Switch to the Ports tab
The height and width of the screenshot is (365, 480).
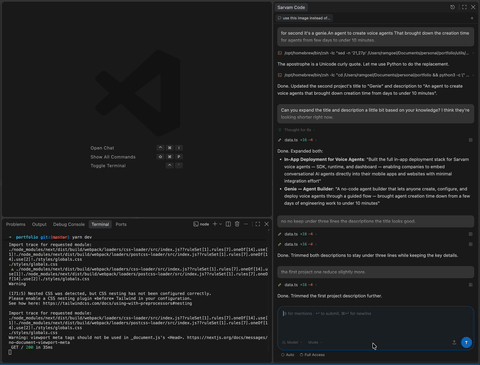point(121,224)
